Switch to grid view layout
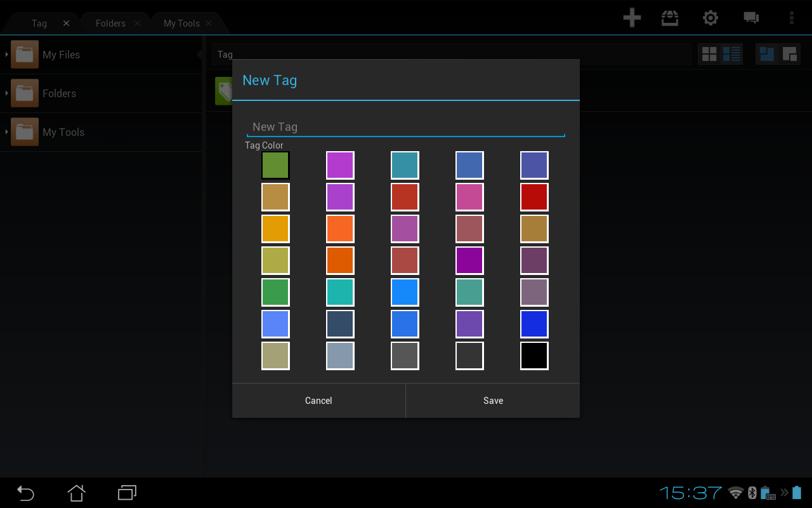The width and height of the screenshot is (812, 508). click(x=709, y=54)
